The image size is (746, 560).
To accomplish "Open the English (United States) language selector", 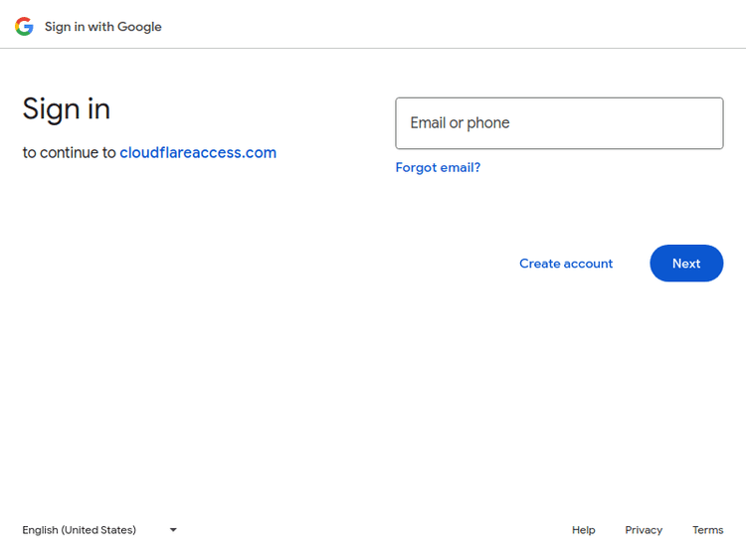I will (x=99, y=530).
